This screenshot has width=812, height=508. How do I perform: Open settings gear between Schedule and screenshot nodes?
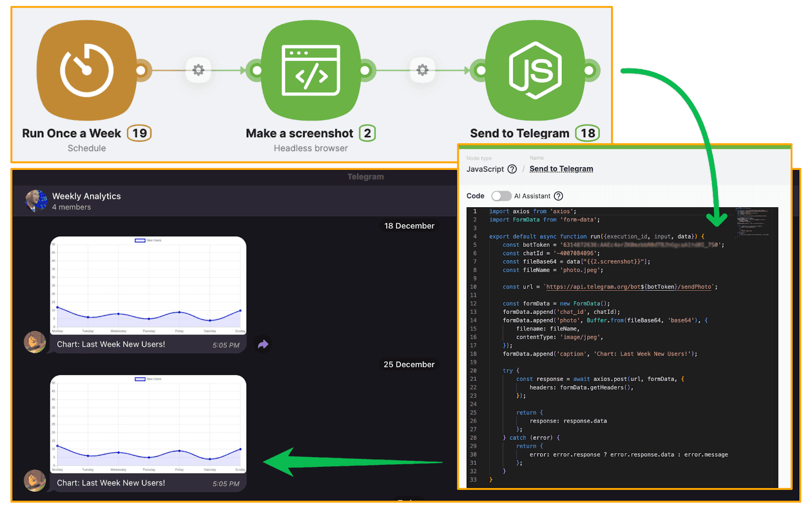pos(198,70)
